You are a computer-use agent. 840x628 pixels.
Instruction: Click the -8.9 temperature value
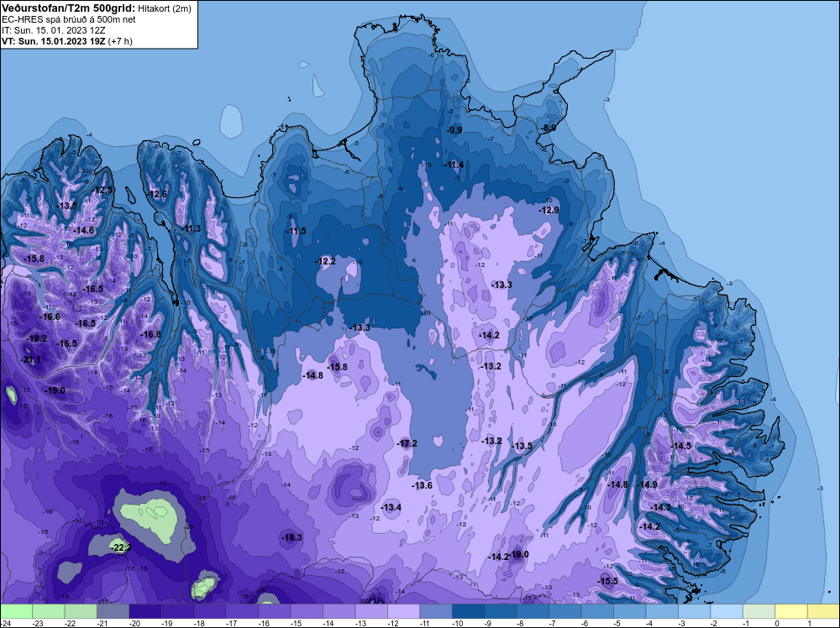coord(549,128)
